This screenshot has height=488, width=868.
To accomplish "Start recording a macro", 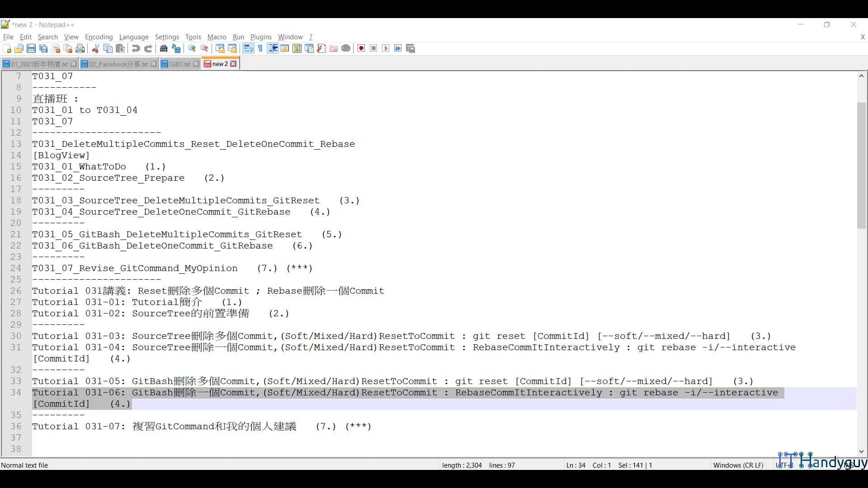I will [x=361, y=48].
